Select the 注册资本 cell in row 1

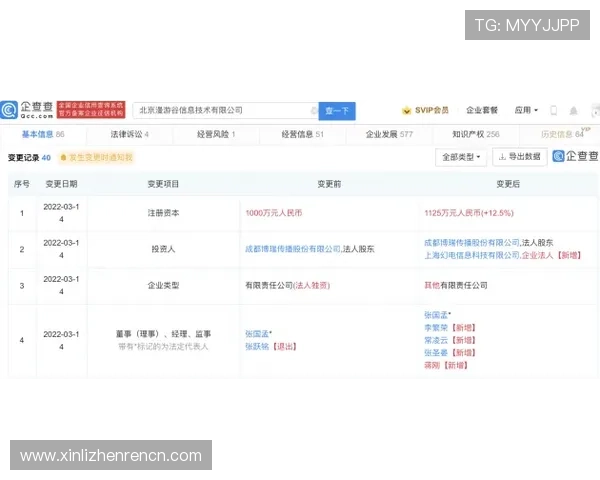(x=163, y=213)
